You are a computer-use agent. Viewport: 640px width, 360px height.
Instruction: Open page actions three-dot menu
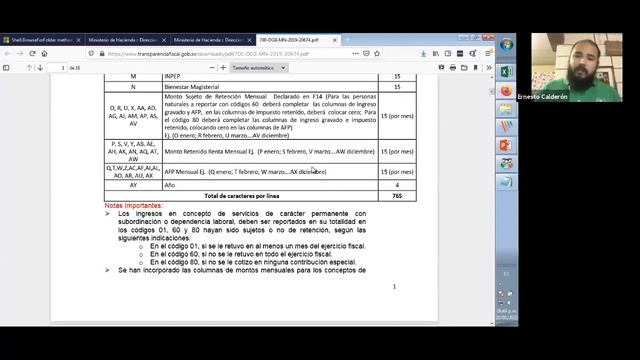click(x=356, y=53)
